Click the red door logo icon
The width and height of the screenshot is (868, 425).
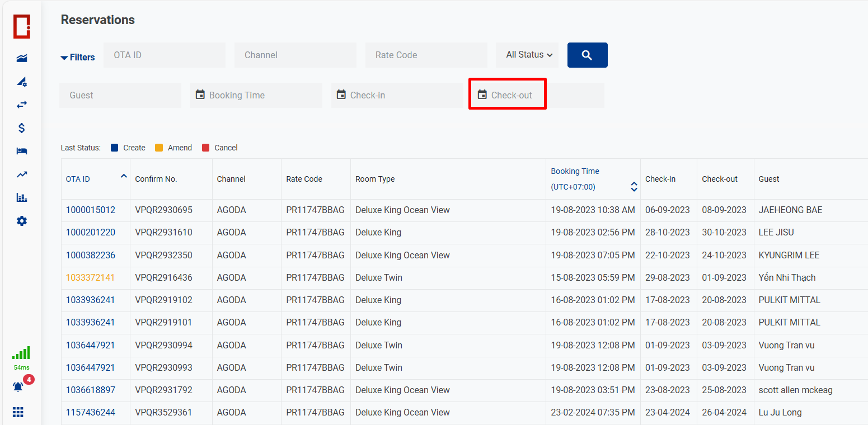point(21,26)
